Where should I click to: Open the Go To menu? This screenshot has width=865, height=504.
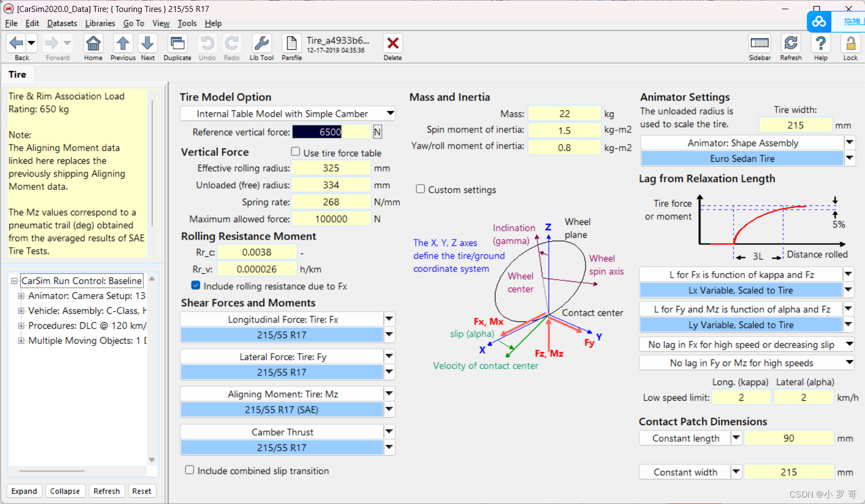pos(134,23)
